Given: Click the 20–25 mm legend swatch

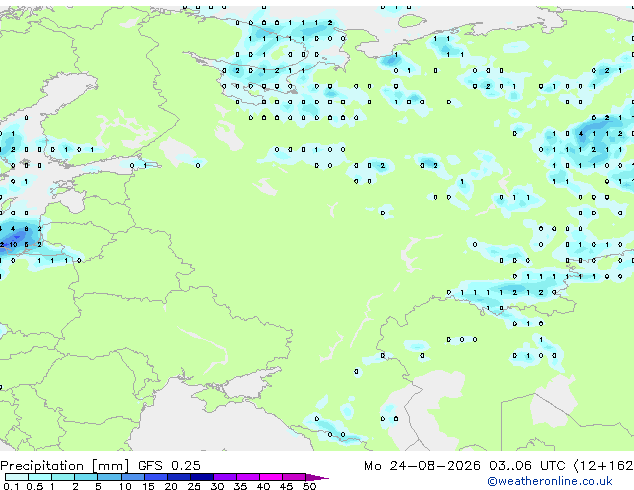Looking at the screenshot, I should pyautogui.click(x=178, y=477).
